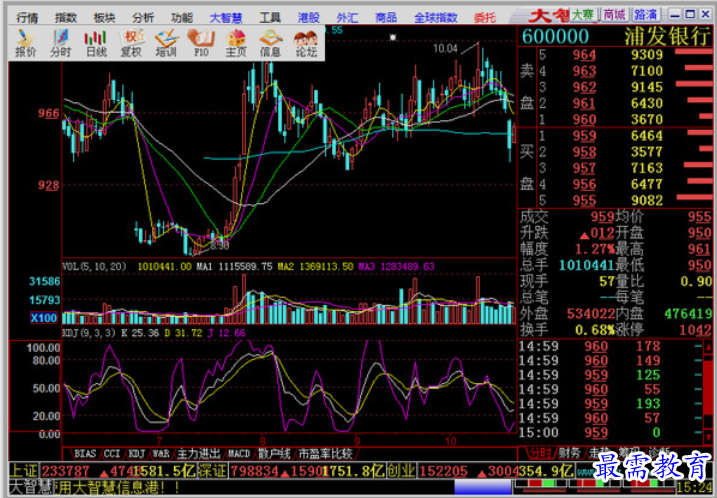The height and width of the screenshot is (498, 717).
Task: Switch to the 散户线 indicator tab
Action: [274, 454]
